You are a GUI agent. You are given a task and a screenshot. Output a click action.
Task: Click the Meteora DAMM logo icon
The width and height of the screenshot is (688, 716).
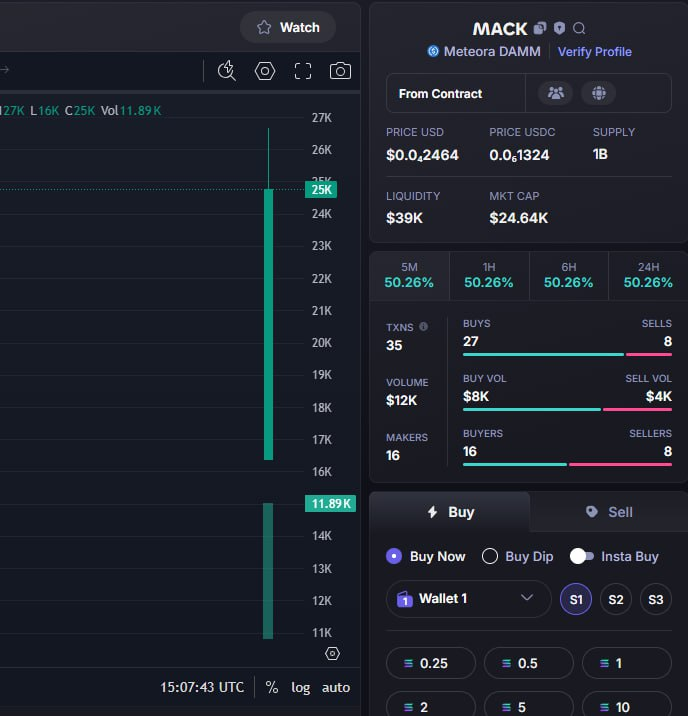click(x=433, y=51)
